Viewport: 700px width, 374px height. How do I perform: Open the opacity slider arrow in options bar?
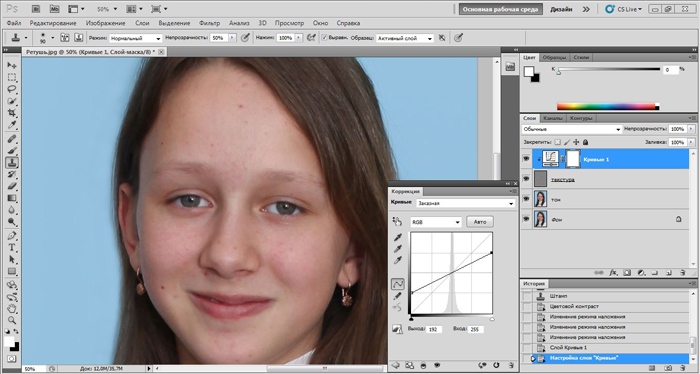coord(232,38)
